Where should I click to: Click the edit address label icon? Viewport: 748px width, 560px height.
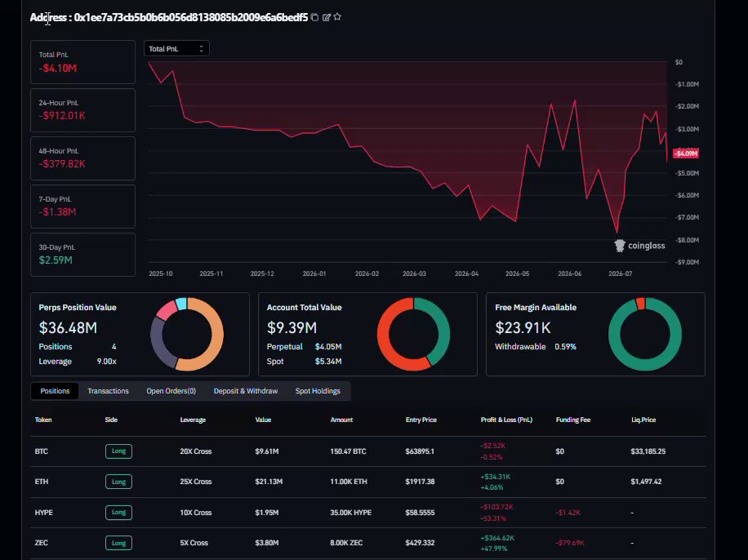(x=327, y=17)
